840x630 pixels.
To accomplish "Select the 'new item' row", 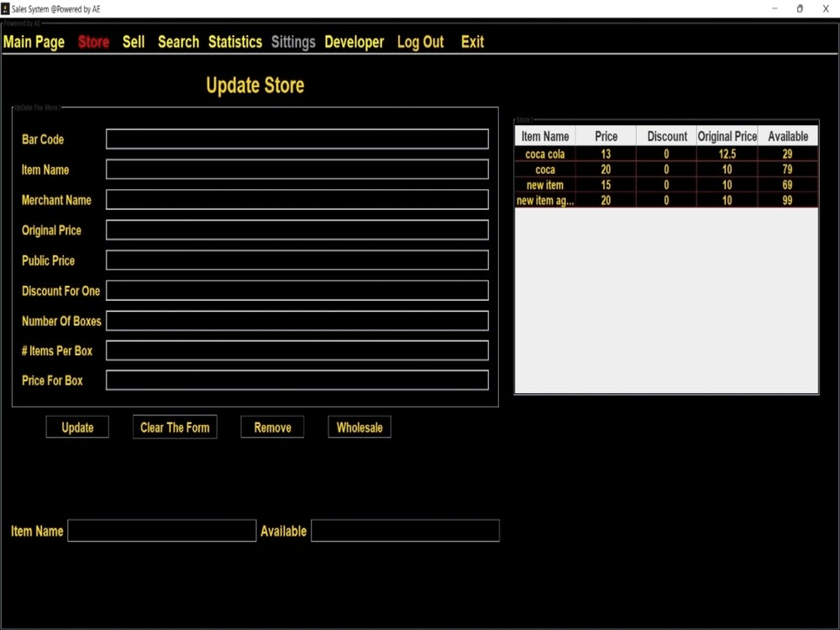I will click(x=544, y=185).
